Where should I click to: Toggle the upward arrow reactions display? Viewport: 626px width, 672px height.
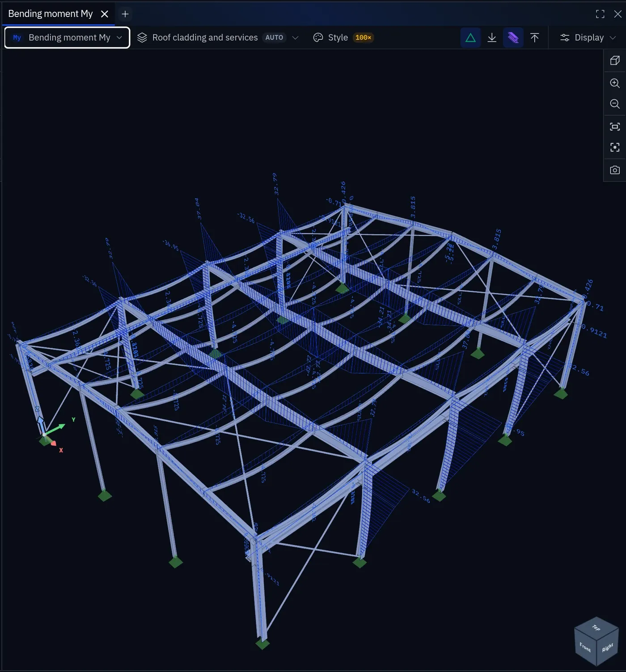click(x=534, y=38)
